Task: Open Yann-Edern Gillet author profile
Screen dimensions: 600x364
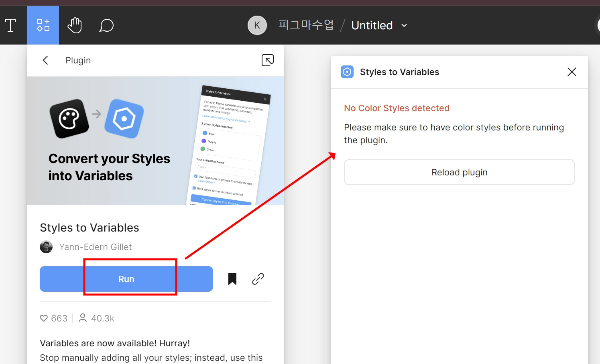Action: (96, 247)
